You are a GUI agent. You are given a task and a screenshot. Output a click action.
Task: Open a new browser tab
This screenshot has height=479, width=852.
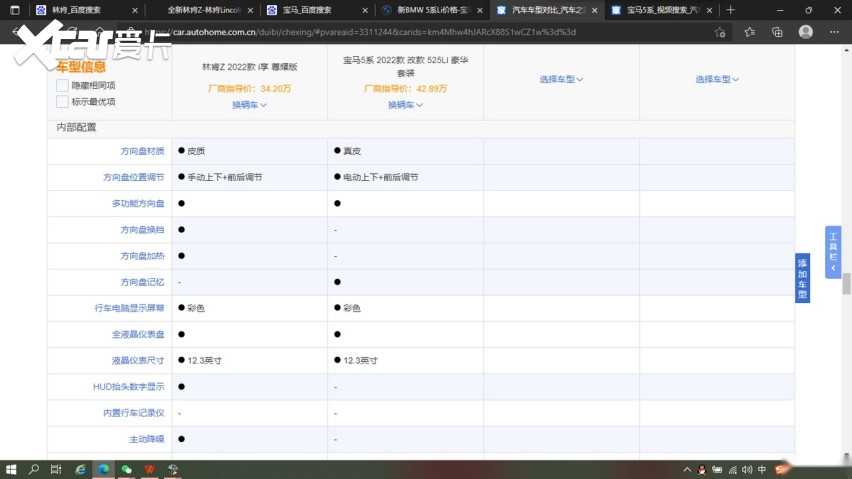[x=730, y=10]
